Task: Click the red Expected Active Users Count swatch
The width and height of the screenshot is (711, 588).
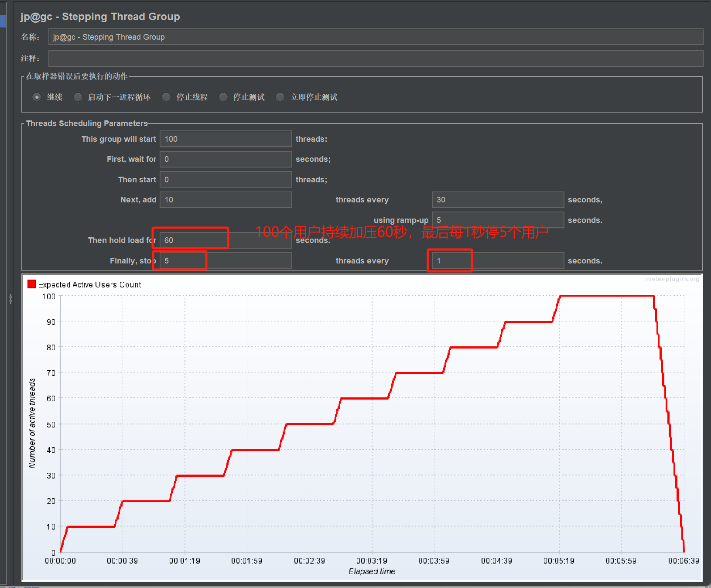Action: pyautogui.click(x=32, y=284)
